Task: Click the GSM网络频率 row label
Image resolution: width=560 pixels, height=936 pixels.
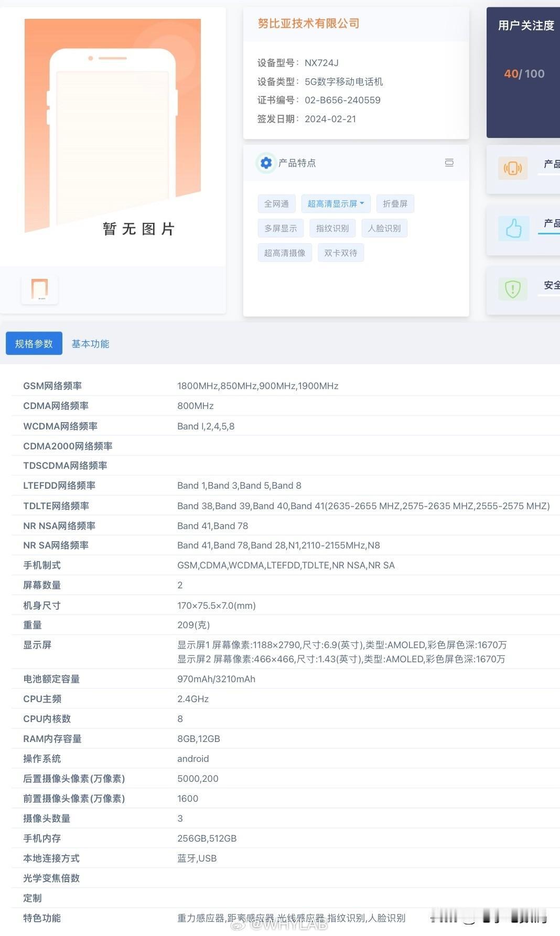Action: click(x=52, y=386)
